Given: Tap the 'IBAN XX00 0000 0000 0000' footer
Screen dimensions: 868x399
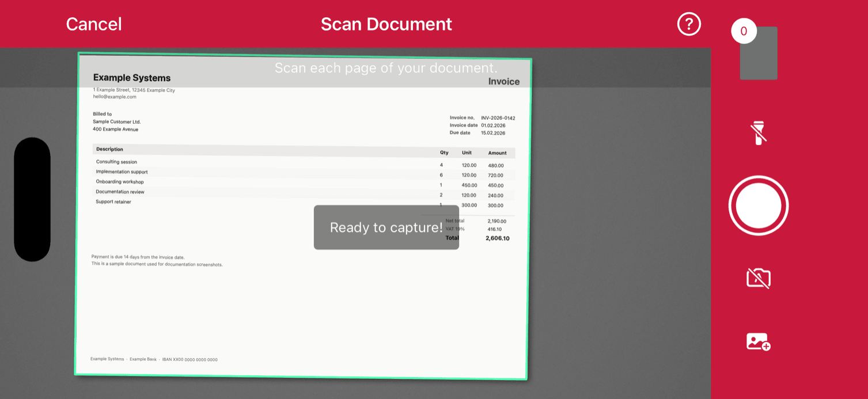Looking at the screenshot, I should tap(189, 360).
